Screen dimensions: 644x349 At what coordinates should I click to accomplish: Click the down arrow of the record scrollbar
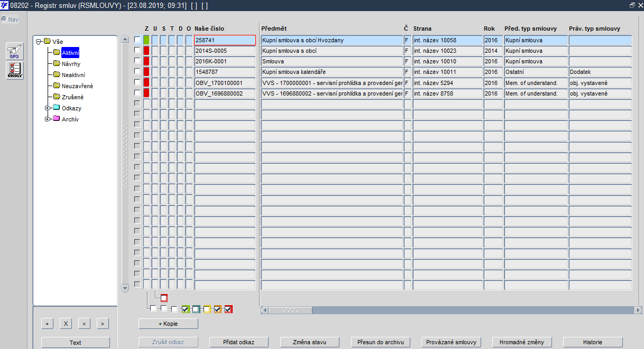[125, 288]
